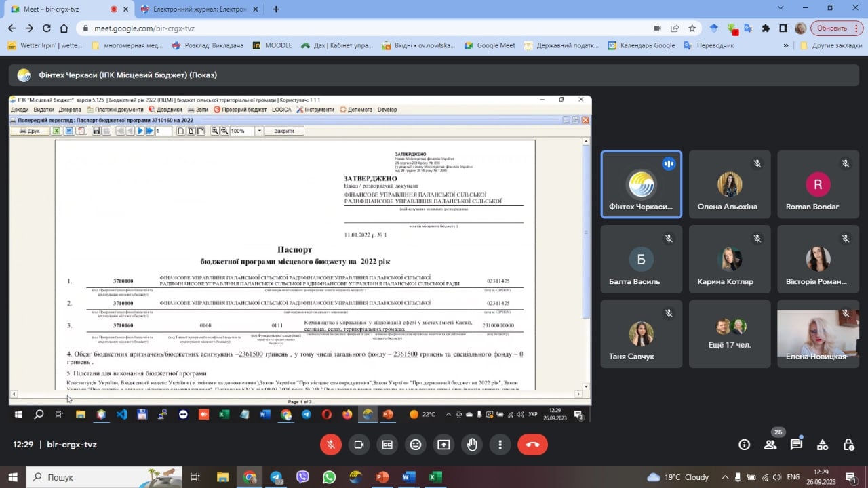Screen dimensions: 868x488
Task: Open the meeting chat panel
Action: click(796, 445)
